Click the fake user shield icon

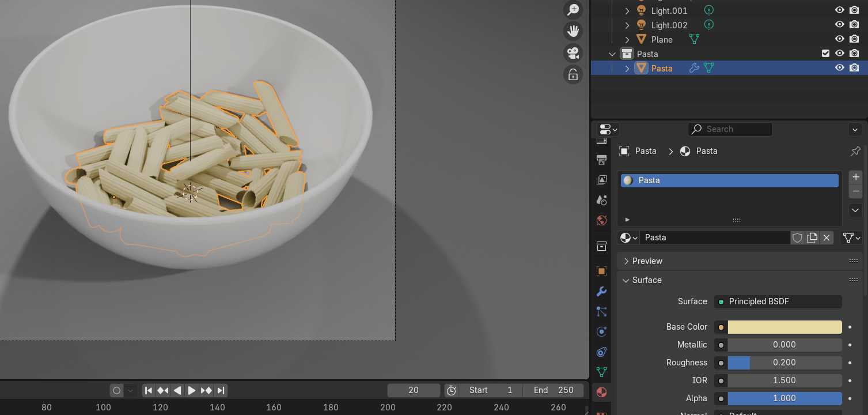[797, 237]
